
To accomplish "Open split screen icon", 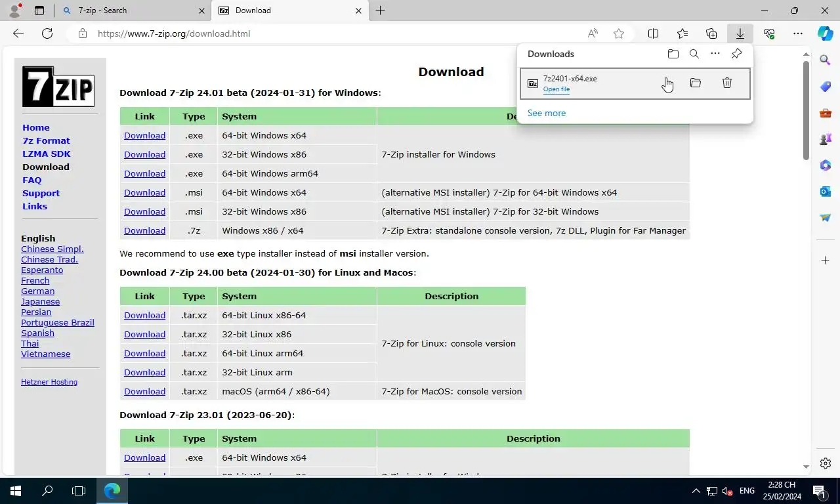I will [x=654, y=33].
